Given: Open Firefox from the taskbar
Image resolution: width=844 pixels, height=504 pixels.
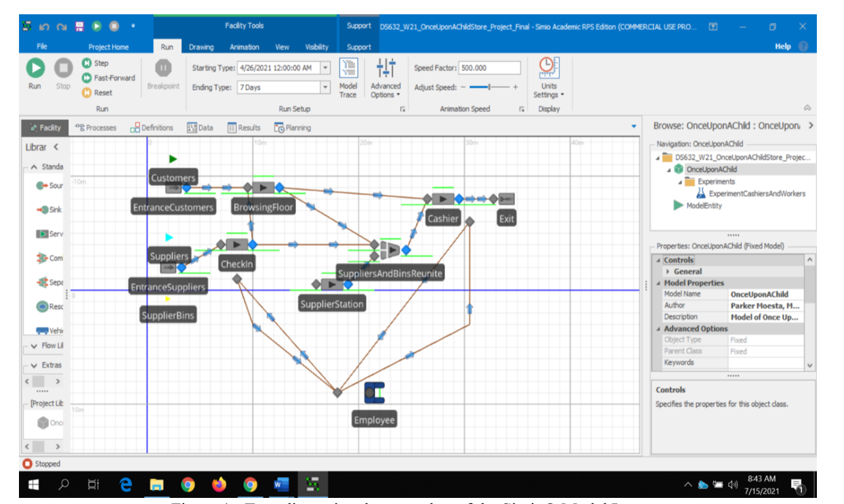Looking at the screenshot, I should (x=219, y=485).
